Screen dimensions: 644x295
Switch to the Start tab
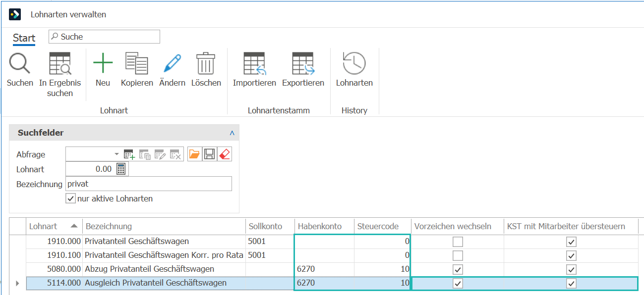click(24, 38)
